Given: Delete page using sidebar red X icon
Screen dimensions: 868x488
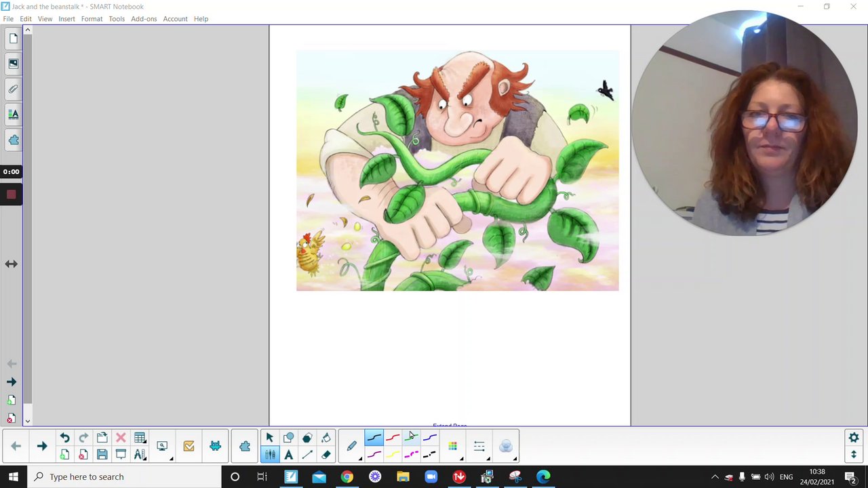Looking at the screenshot, I should point(12,418).
